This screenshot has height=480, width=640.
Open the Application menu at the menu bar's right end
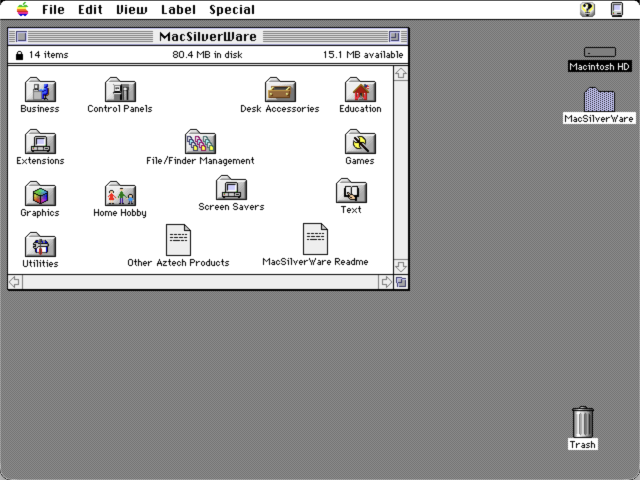point(617,9)
